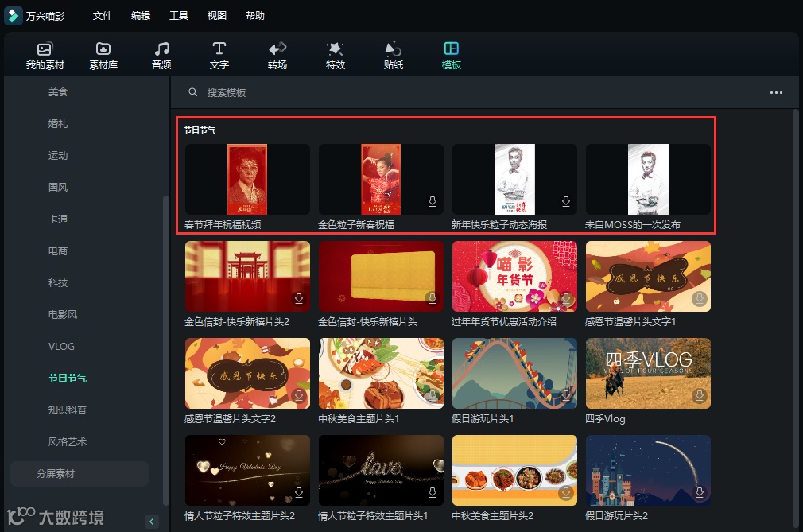Open the 文字 text panel
This screenshot has height=532, width=803.
pyautogui.click(x=219, y=54)
